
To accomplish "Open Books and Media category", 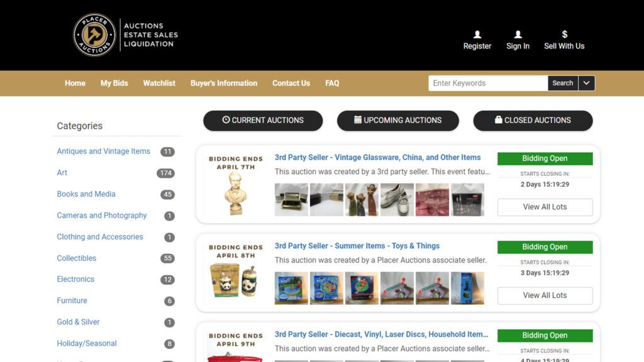I will click(x=86, y=194).
